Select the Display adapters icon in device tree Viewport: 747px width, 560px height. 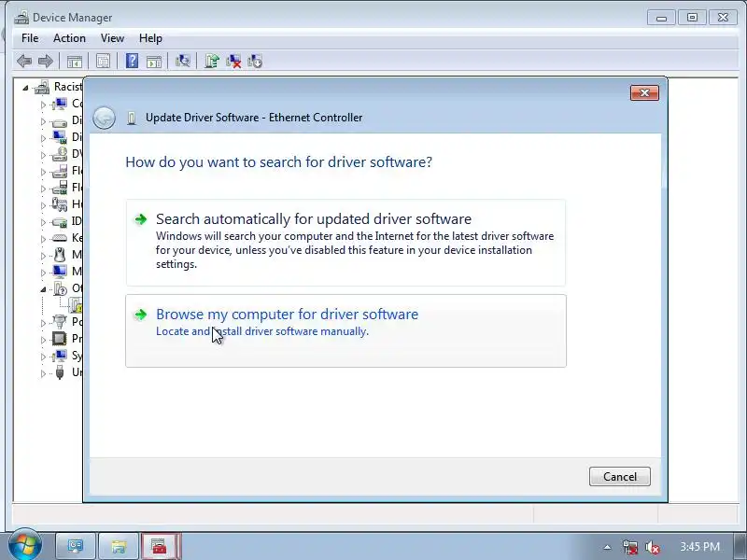click(60, 137)
